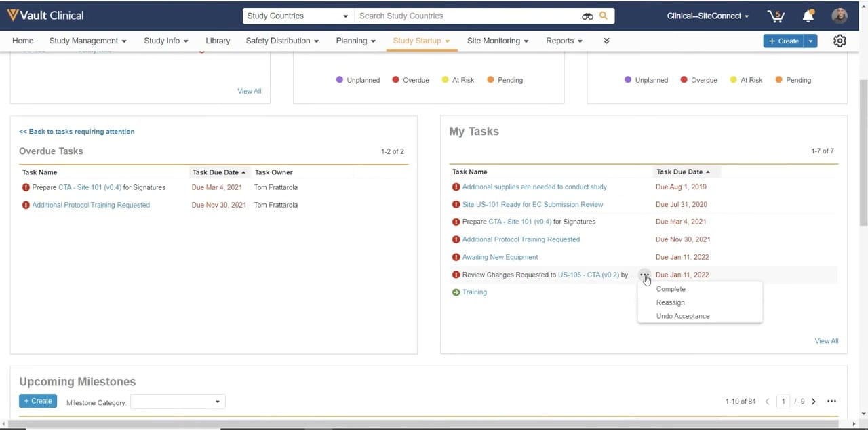Open the settings gear icon
The height and width of the screenshot is (430, 868).
[840, 41]
